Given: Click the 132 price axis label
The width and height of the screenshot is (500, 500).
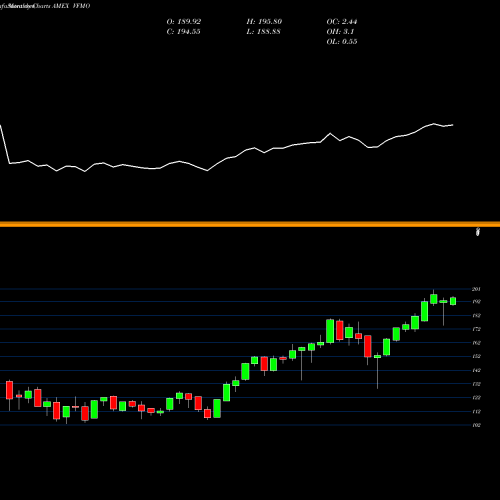Looking at the screenshot, I should point(476,384).
